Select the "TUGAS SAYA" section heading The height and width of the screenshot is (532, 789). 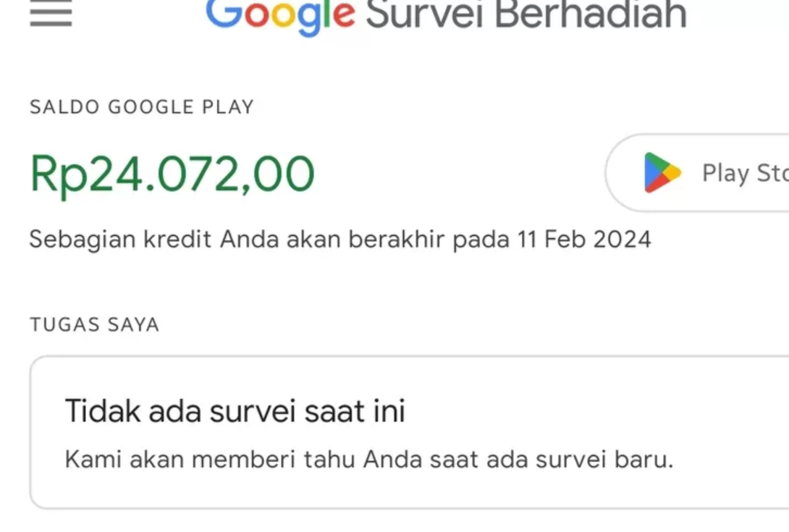click(94, 324)
